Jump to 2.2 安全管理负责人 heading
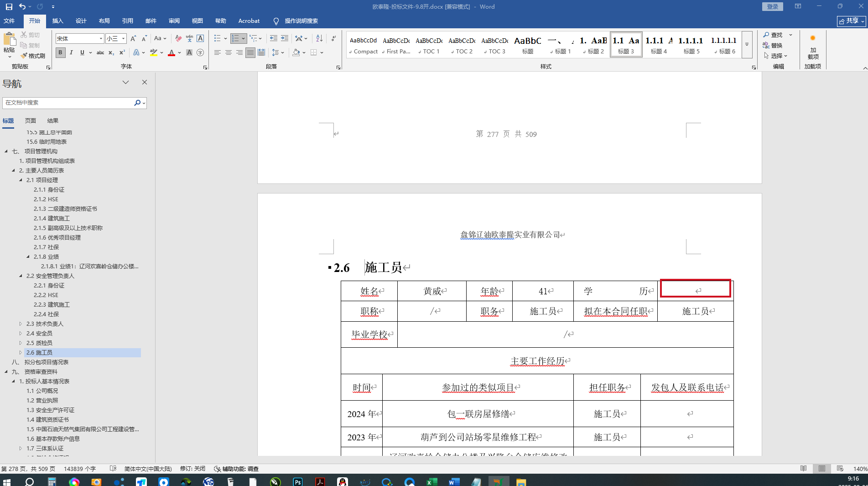Image resolution: width=868 pixels, height=486 pixels. (50, 276)
